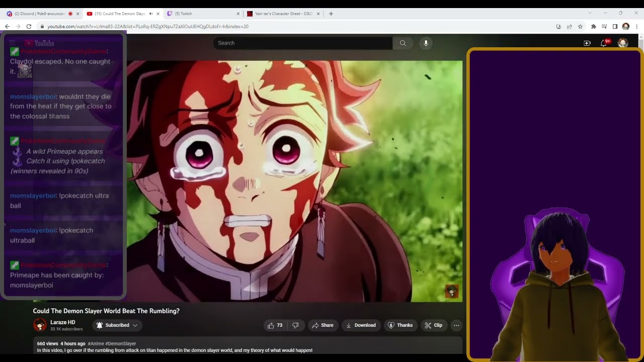Open the Chrome profile avatar
Viewport: 644px width, 362px height.
(626, 27)
